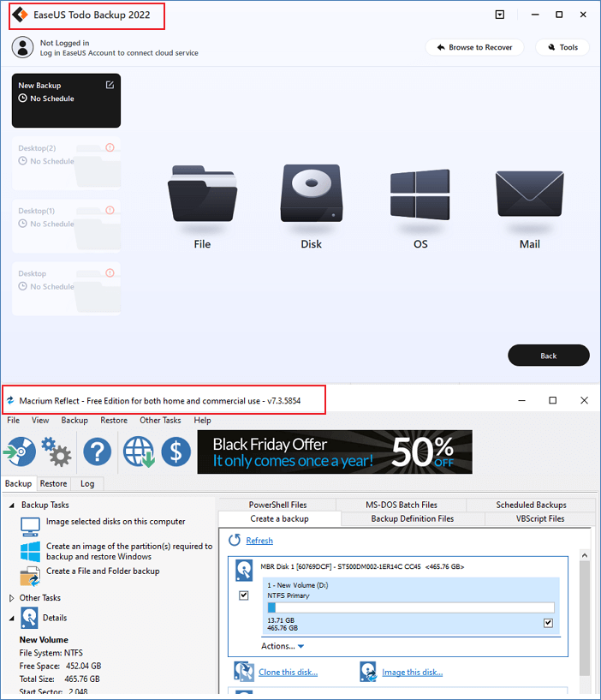Open the Actions... dropdown
This screenshot has width=601, height=700.
[283, 646]
